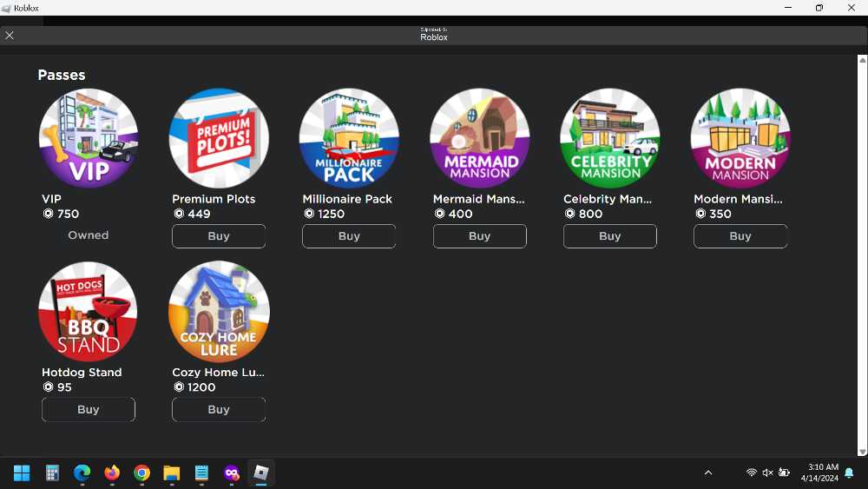Click the Millionaire Pack title text

(347, 199)
